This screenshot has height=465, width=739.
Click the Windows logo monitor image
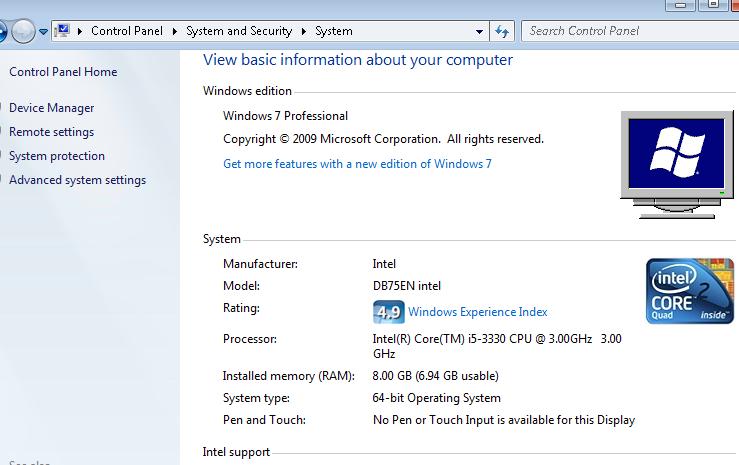pyautogui.click(x=677, y=164)
